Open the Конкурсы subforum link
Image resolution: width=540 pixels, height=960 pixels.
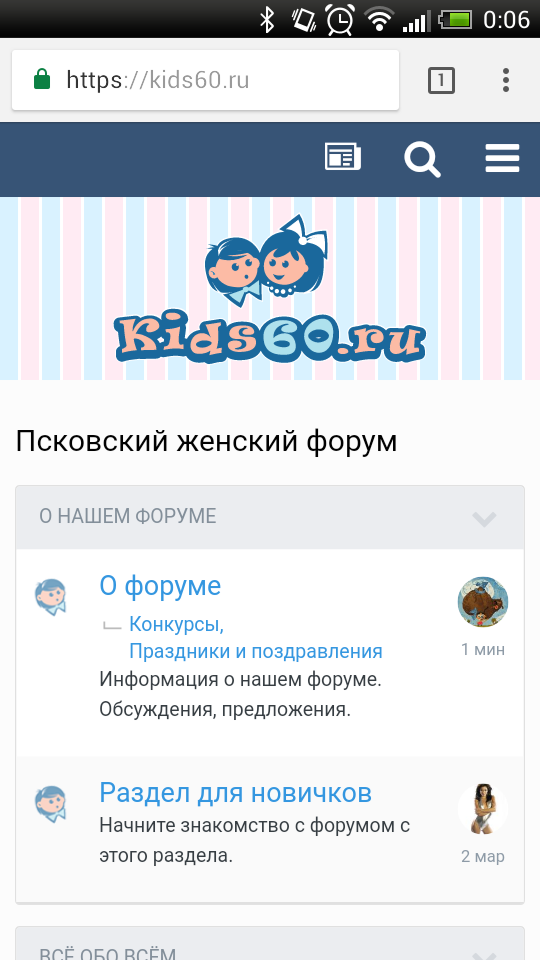176,625
